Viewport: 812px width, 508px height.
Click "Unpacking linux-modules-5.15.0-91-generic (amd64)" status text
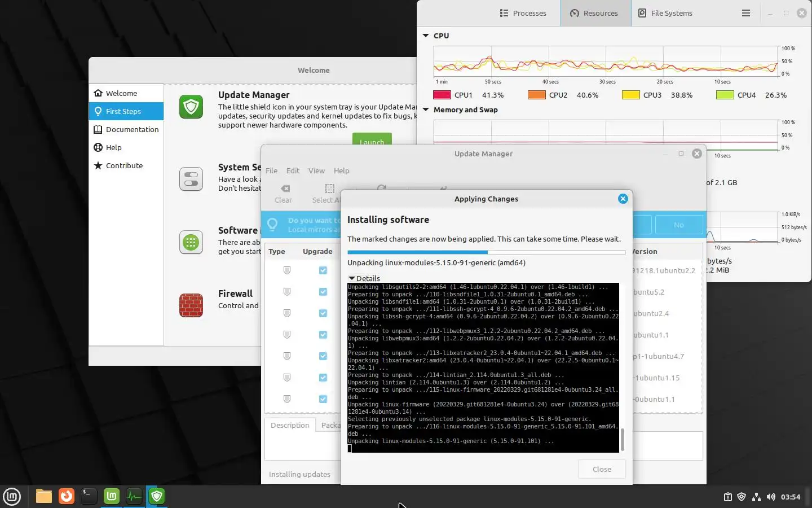point(436,262)
